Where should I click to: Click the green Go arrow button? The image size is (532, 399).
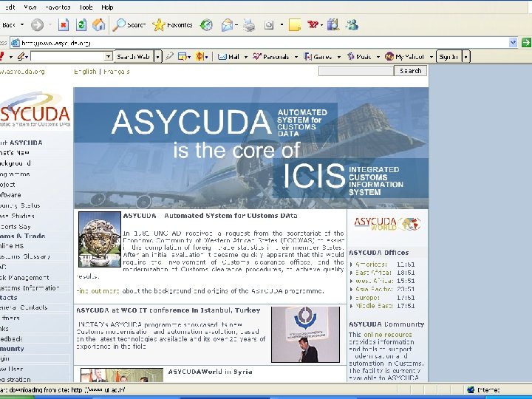(526, 43)
